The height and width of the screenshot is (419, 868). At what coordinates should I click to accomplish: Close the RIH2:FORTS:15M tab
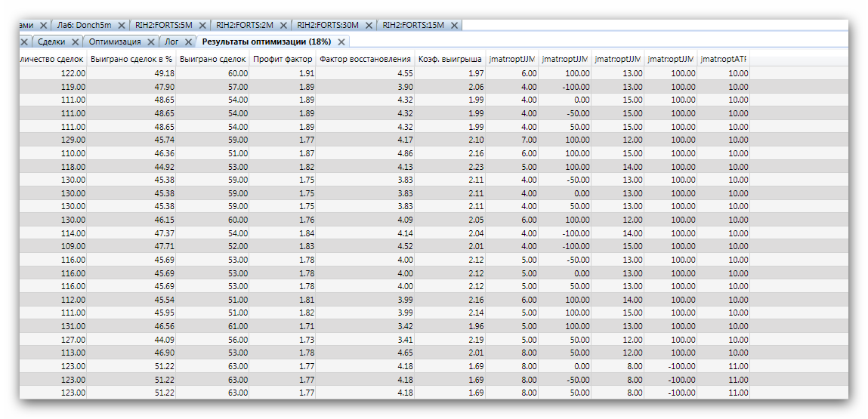coord(454,26)
